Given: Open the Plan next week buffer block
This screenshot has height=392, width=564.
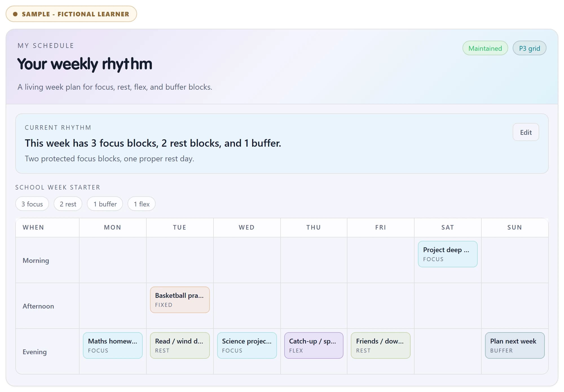Looking at the screenshot, I should click(515, 345).
